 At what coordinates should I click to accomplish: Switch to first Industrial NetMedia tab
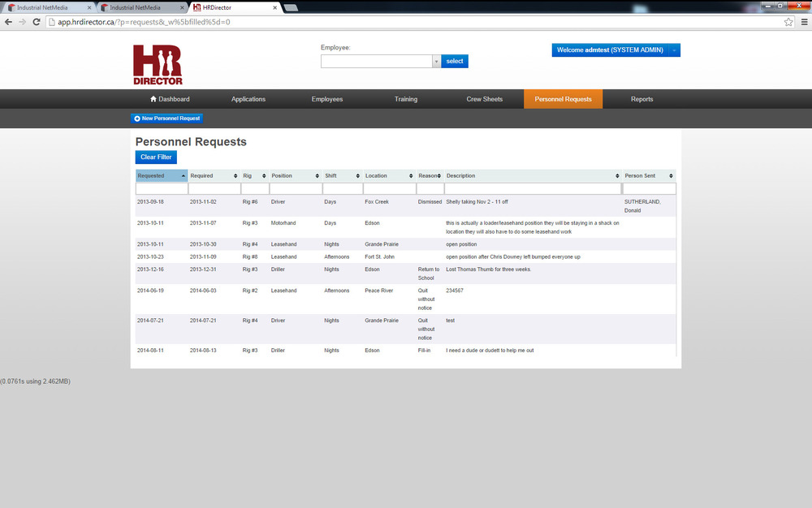(x=46, y=8)
